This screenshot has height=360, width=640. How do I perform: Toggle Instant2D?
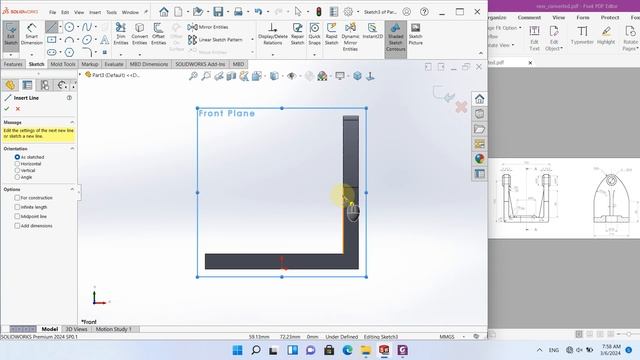(372, 31)
